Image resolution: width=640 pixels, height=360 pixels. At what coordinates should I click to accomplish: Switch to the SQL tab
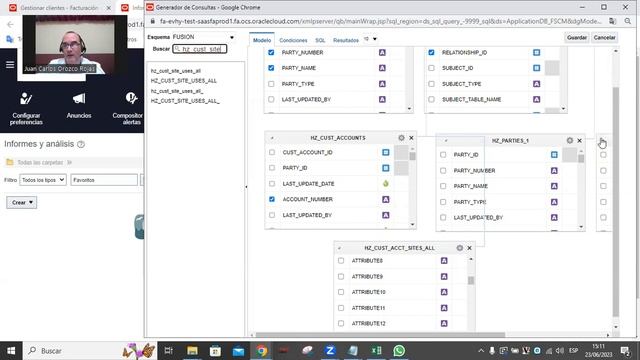[x=320, y=40]
